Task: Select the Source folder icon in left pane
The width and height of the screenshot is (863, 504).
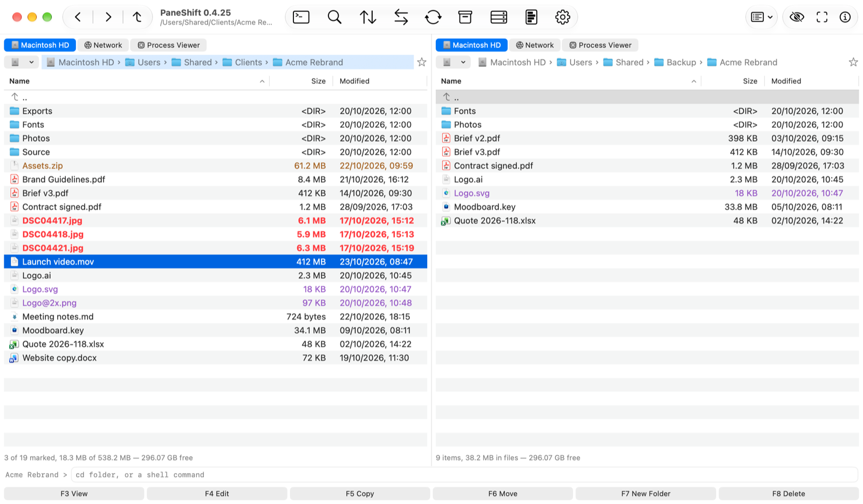Action: (15, 152)
